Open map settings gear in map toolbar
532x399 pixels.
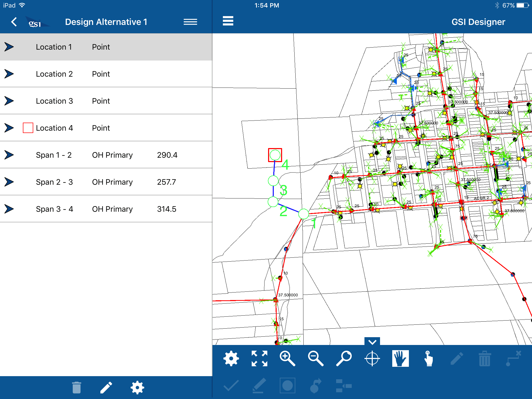pos(231,358)
